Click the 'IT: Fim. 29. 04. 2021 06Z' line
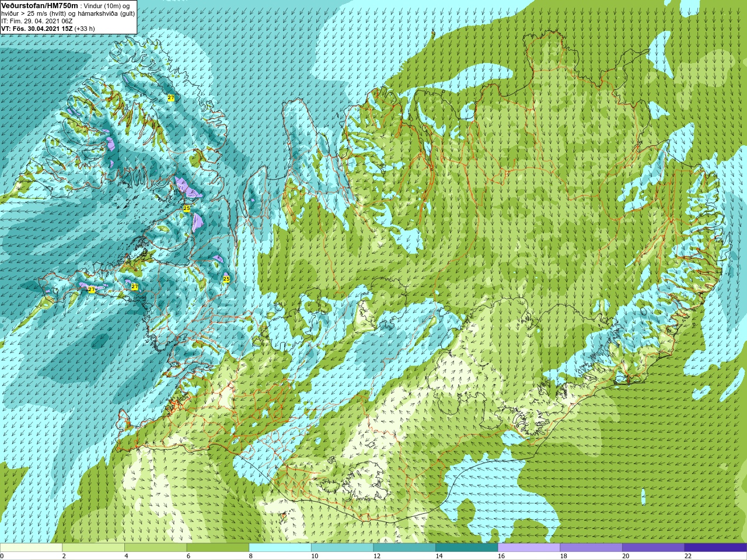 37,21
